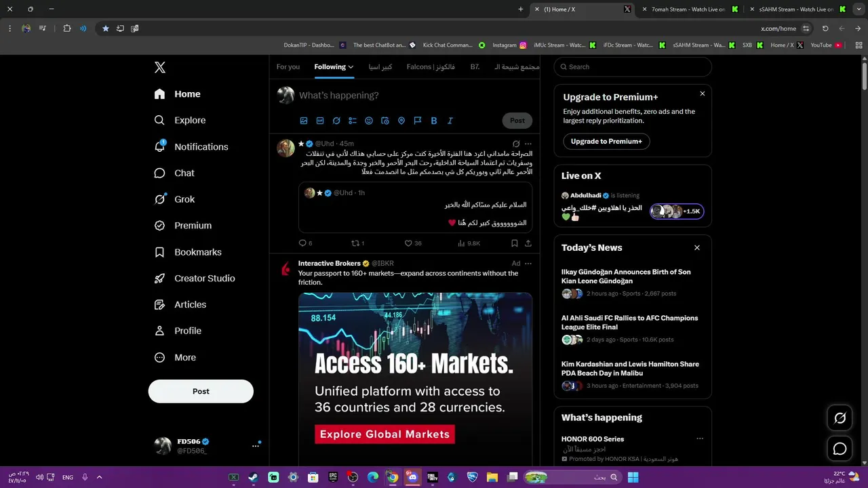Open the address bar site settings icon
868x488 pixels.
[806, 28]
